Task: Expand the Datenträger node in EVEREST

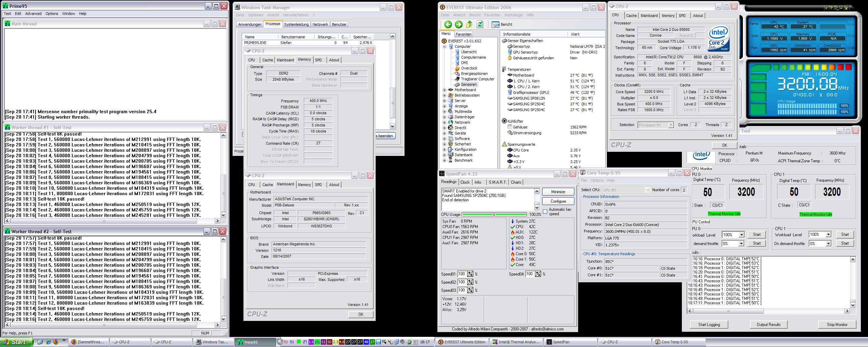Action: (x=444, y=117)
